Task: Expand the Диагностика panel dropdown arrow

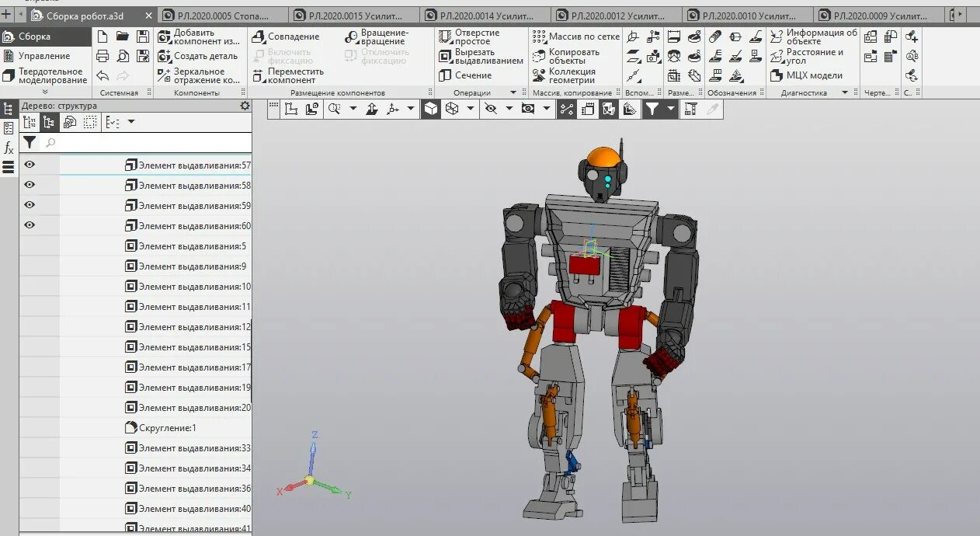Action: [x=845, y=92]
